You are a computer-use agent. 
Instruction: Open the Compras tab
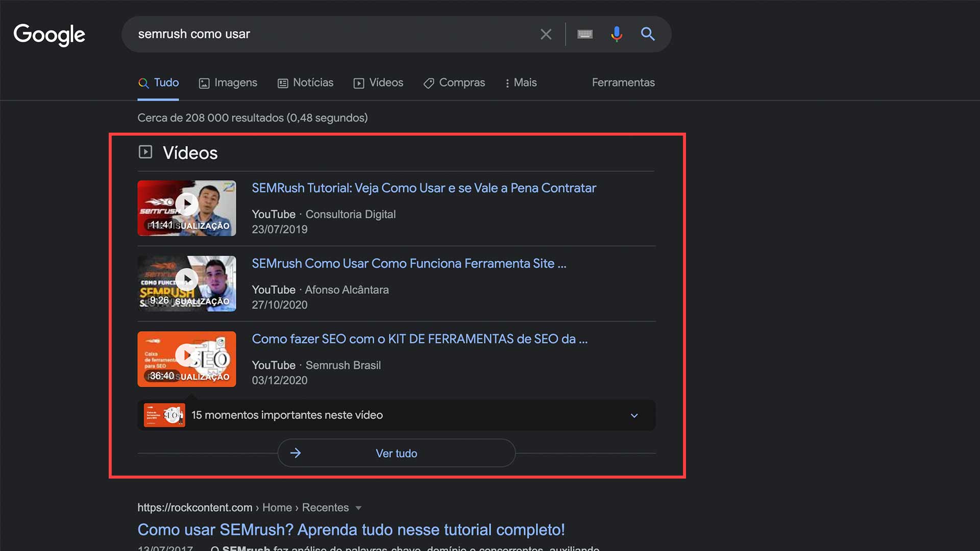tap(454, 83)
